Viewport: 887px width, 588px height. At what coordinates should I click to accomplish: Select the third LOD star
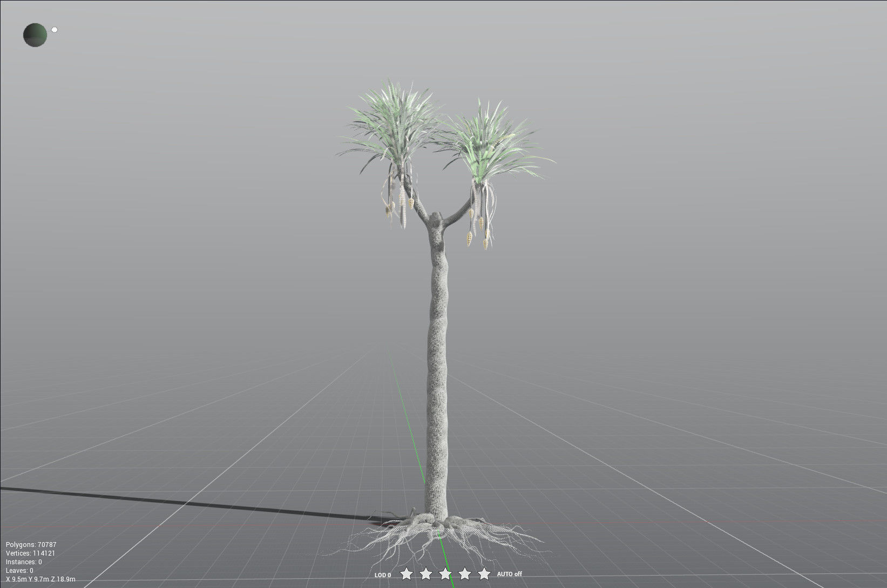point(445,573)
